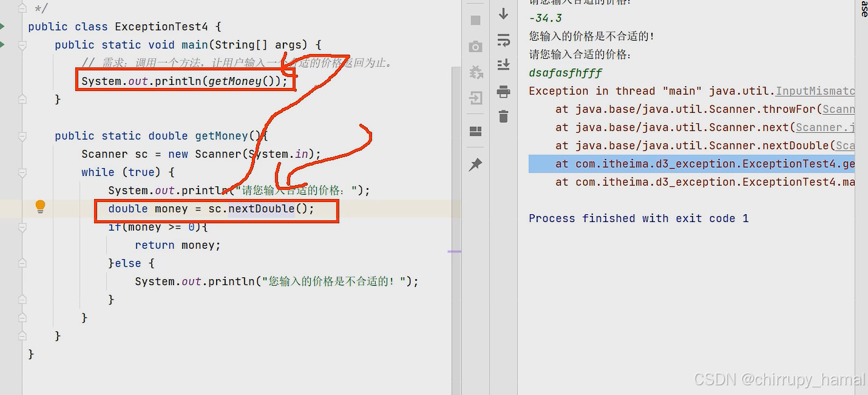Click the yellow light bulb intention icon
The width and height of the screenshot is (868, 395).
tap(40, 208)
